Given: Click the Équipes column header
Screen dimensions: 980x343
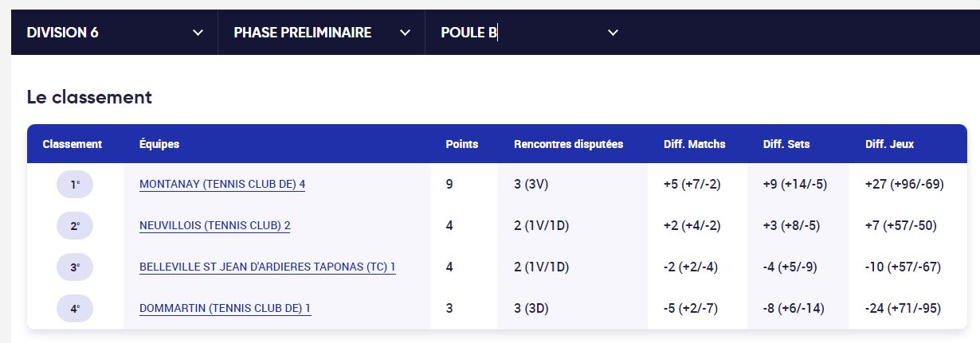Looking at the screenshot, I should tap(159, 144).
